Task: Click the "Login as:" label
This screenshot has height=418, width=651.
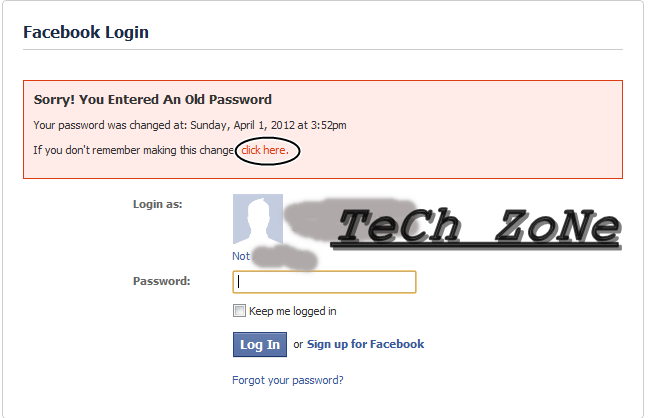Action: coord(157,204)
